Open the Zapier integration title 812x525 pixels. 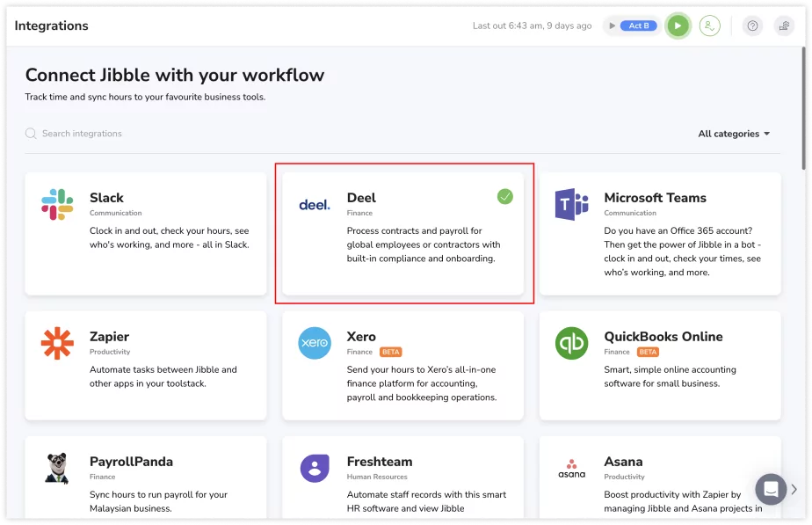point(109,337)
